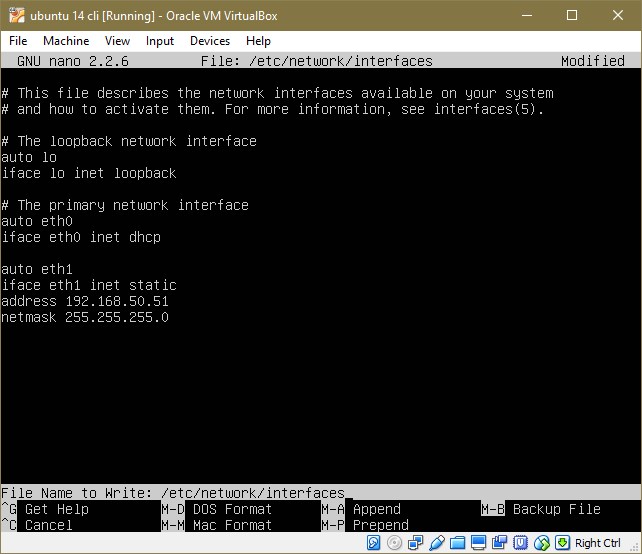Click the 'Modified' status in nano header
The width and height of the screenshot is (642, 554).
coord(593,61)
